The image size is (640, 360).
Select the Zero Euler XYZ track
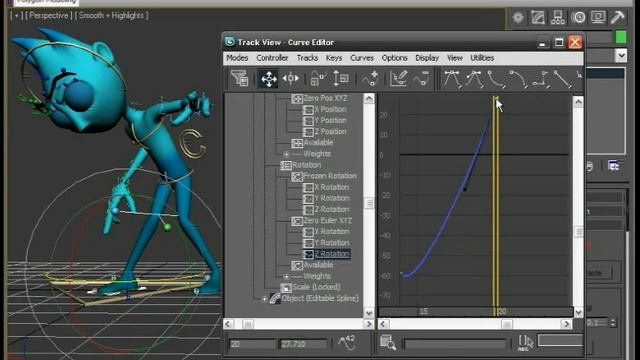click(327, 220)
